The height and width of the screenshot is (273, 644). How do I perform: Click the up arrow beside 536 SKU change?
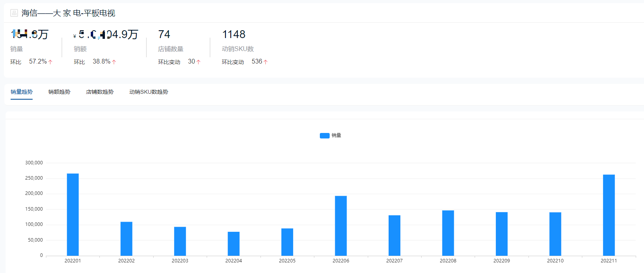266,62
